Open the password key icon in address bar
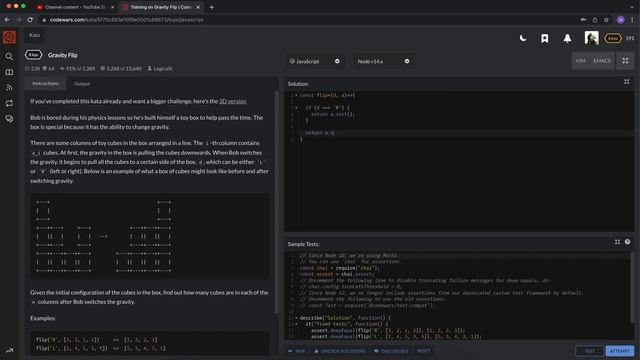640x360 pixels. [583, 20]
